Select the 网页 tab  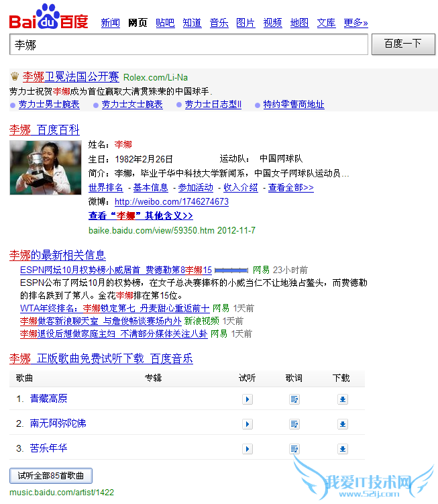pyautogui.click(x=138, y=23)
